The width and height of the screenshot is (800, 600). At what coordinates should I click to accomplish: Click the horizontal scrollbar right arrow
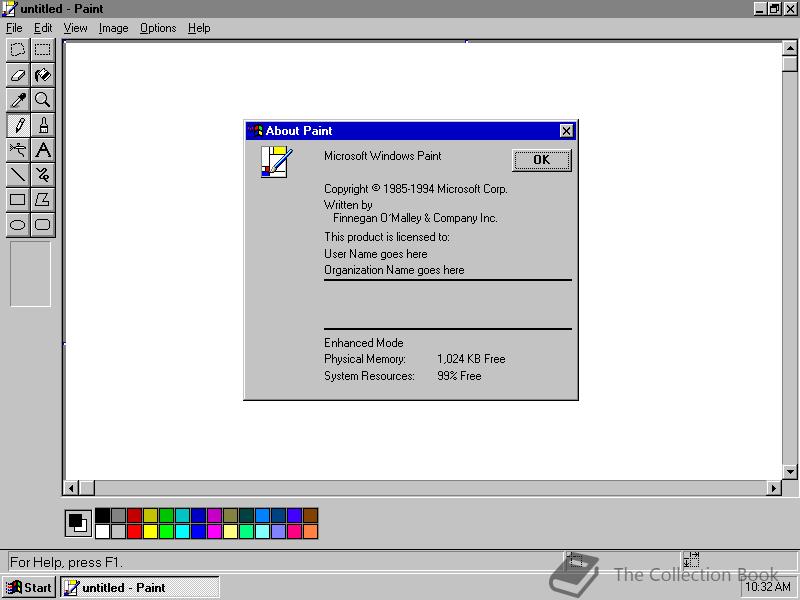point(774,488)
